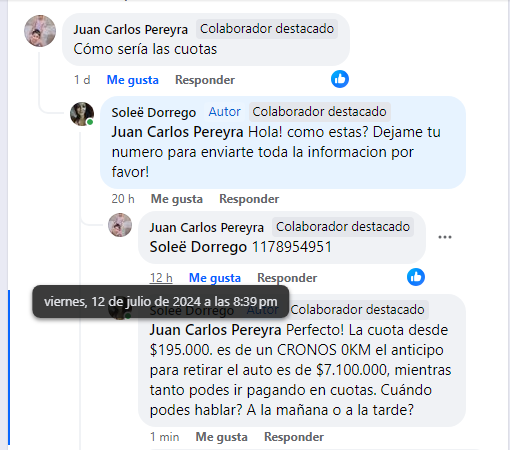The width and height of the screenshot is (510, 450).
Task: Click the like reaction icon on first comment
Action: point(340,79)
